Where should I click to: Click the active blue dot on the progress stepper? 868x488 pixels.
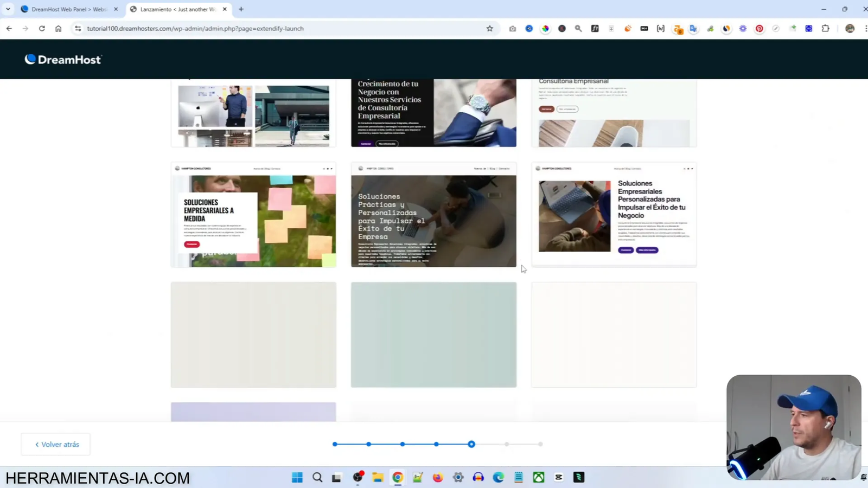(x=471, y=444)
